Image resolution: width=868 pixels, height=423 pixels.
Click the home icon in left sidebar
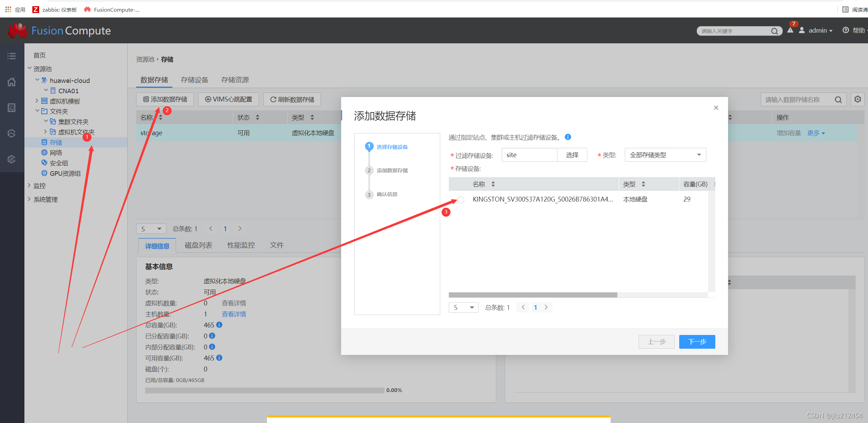(x=11, y=82)
